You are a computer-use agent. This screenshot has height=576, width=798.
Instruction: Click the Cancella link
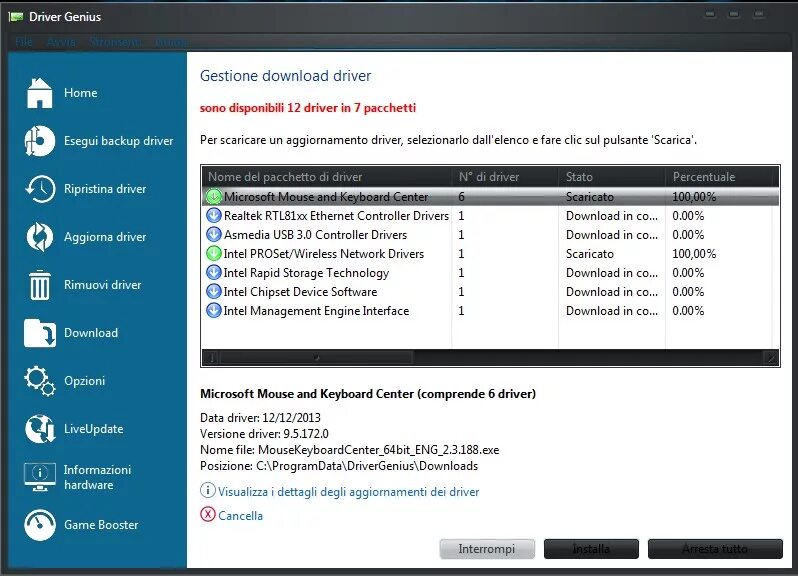pyautogui.click(x=241, y=515)
